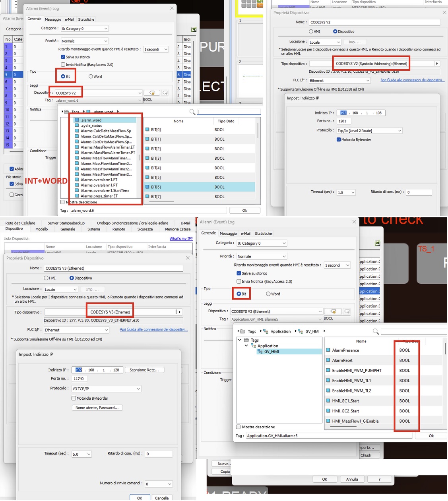
Task: Click the BIT[6] tag icon
Action: [147, 187]
